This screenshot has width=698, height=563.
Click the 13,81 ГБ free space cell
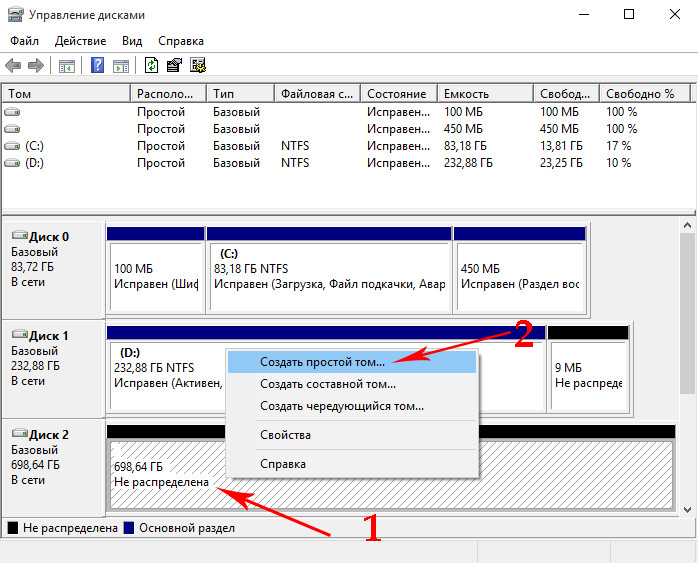561,146
